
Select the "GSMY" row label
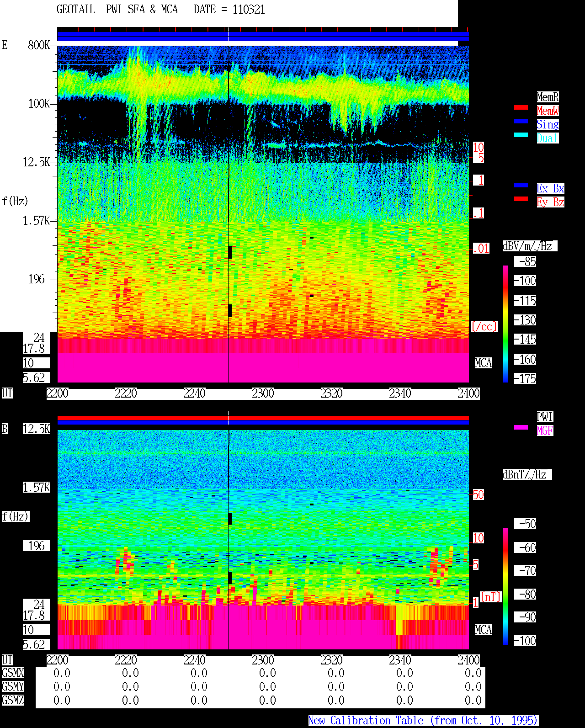13,686
